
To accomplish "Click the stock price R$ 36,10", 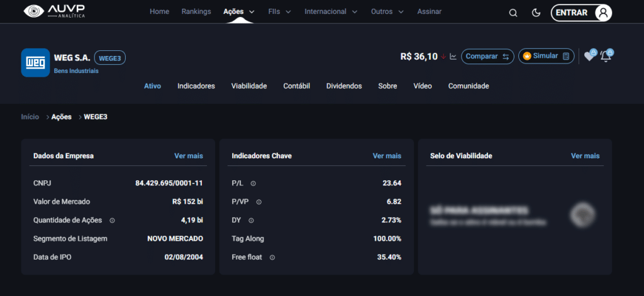I will [x=419, y=57].
